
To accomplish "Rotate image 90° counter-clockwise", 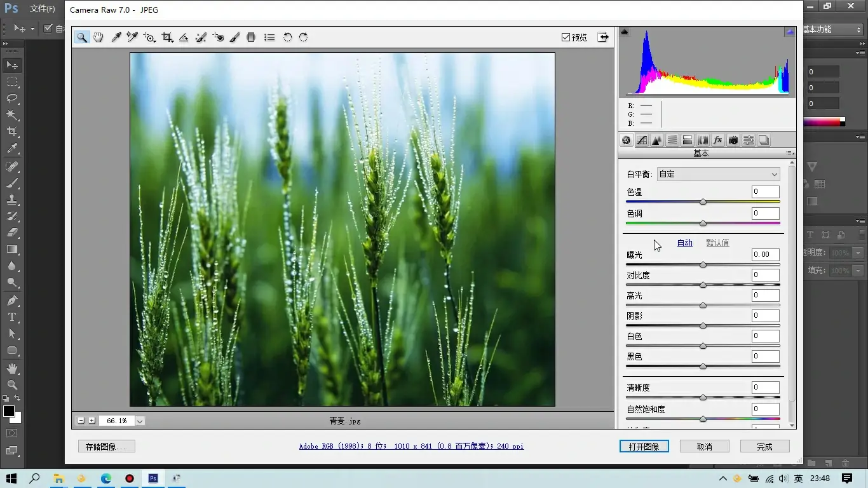I will [x=287, y=37].
